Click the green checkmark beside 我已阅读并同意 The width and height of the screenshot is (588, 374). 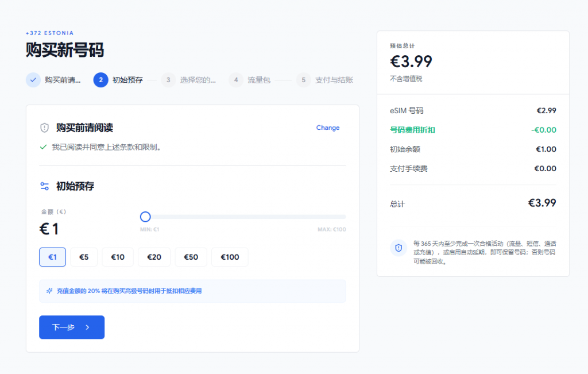click(43, 147)
